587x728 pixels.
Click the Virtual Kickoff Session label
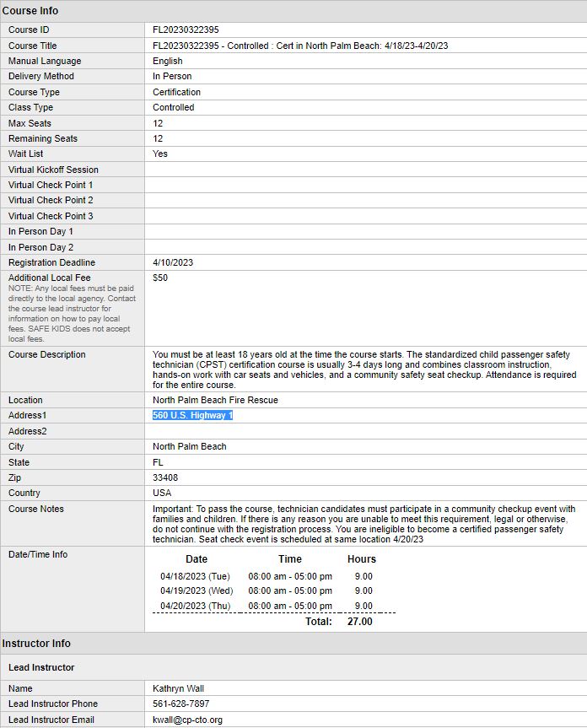[x=53, y=170]
